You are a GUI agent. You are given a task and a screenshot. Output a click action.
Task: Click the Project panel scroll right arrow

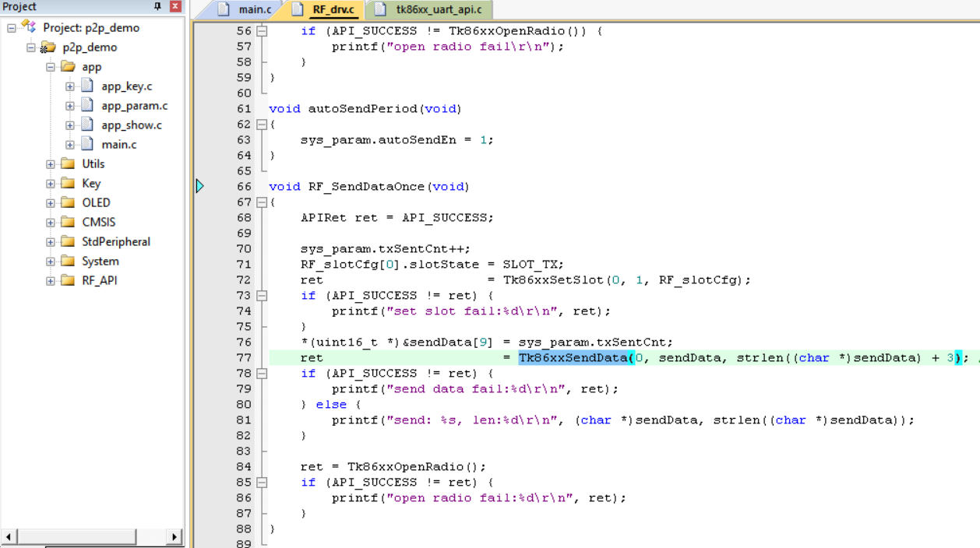[175, 537]
